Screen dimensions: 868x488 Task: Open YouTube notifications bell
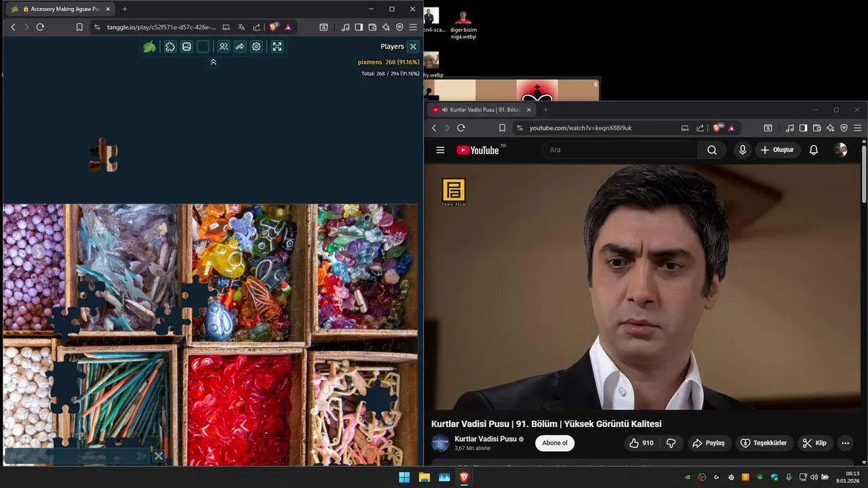[x=814, y=150]
